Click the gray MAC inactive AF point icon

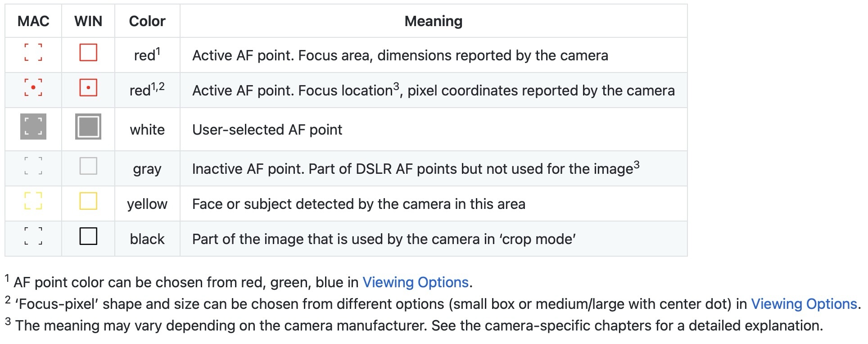click(33, 166)
